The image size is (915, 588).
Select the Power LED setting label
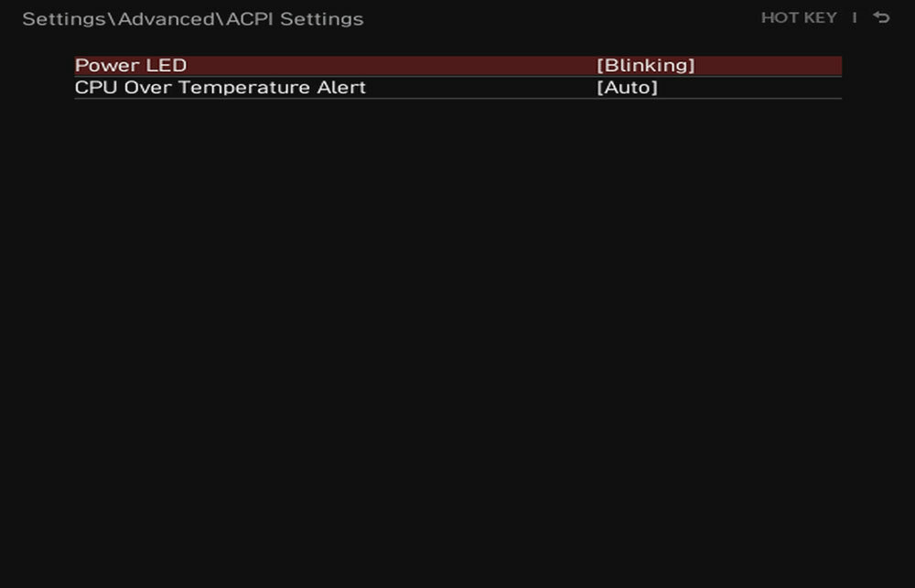coord(131,65)
